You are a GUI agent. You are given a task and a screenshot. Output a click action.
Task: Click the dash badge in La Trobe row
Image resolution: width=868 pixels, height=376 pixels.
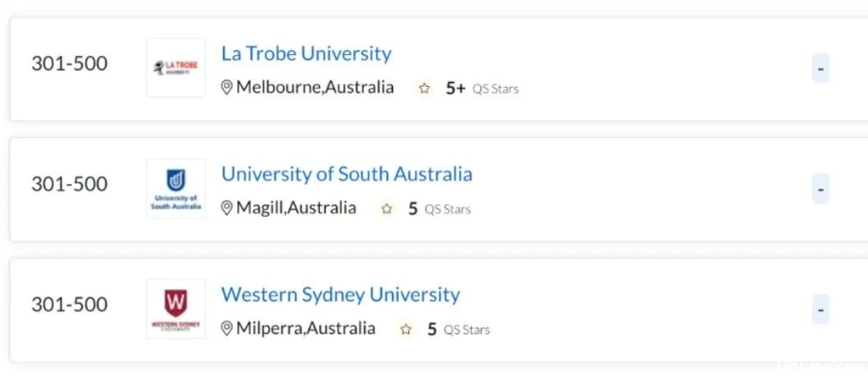click(x=820, y=68)
